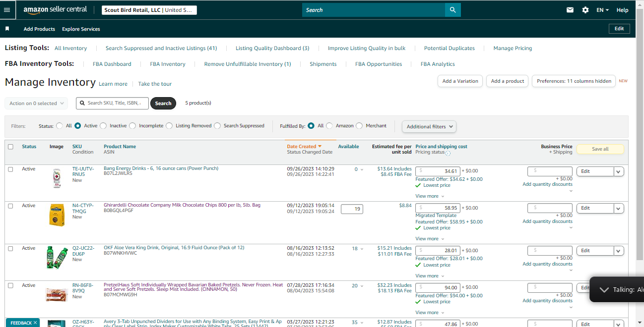Click the top-right Edit button

click(619, 29)
